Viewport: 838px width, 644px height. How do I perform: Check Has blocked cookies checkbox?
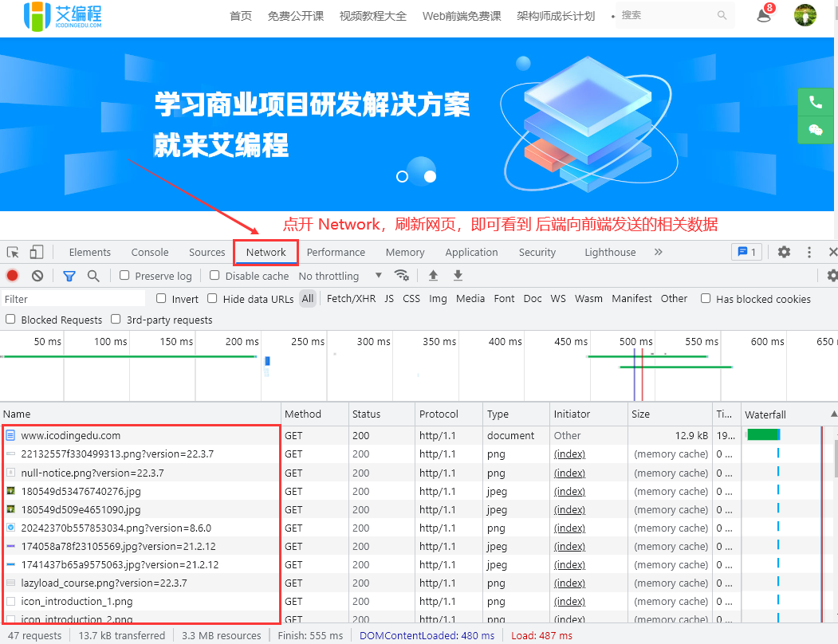(x=706, y=298)
